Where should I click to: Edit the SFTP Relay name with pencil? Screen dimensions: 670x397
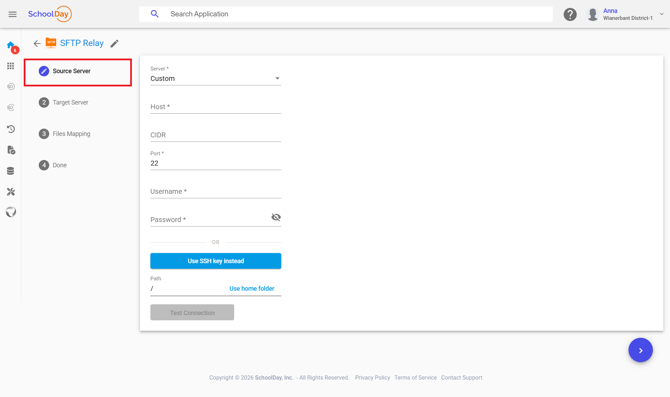[x=114, y=44]
